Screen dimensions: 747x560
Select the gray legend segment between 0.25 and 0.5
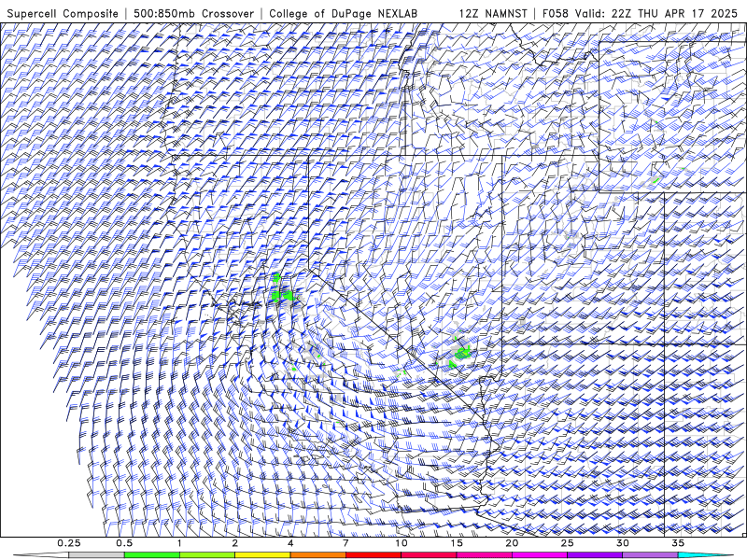click(97, 555)
